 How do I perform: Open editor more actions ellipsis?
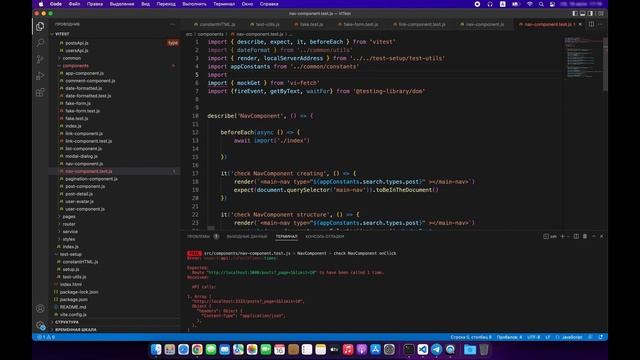click(x=600, y=24)
